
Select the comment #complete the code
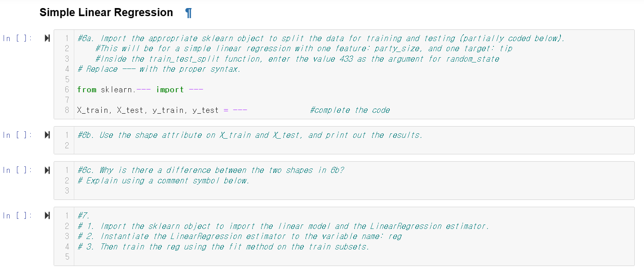tap(349, 110)
